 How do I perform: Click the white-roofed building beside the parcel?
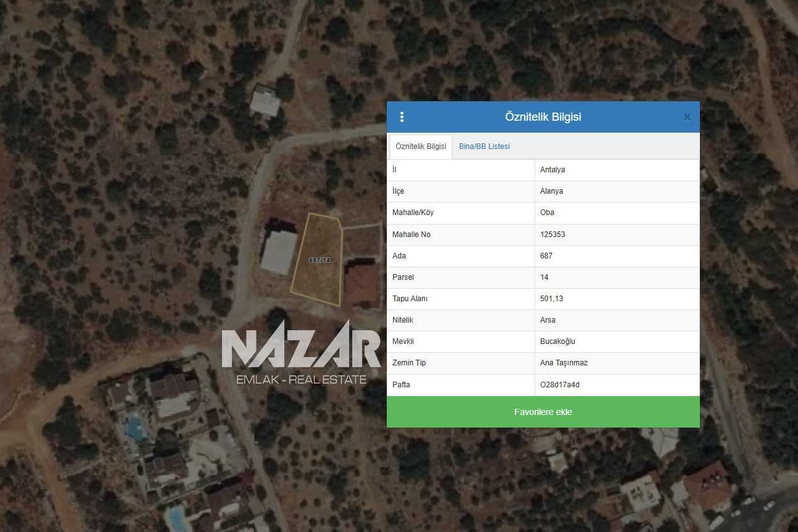pos(279,252)
